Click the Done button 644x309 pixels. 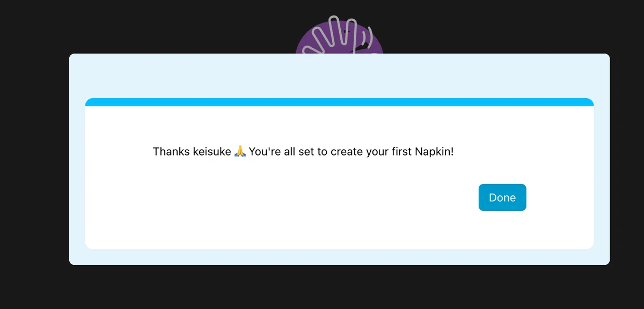pyautogui.click(x=502, y=197)
